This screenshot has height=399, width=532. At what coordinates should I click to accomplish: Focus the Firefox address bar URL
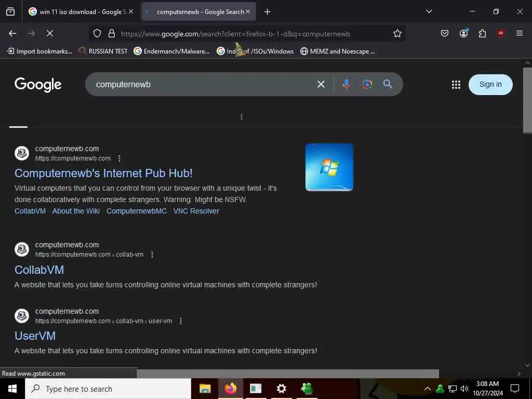pos(235,34)
